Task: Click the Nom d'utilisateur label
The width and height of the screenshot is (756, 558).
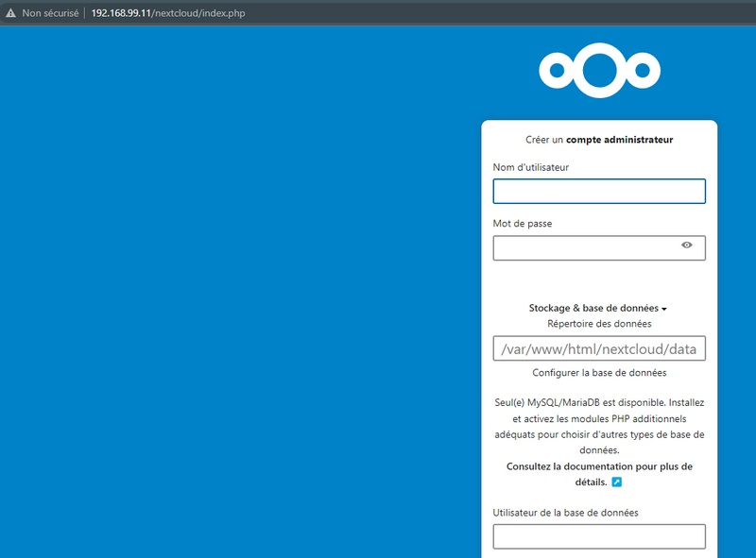Action: (x=531, y=168)
